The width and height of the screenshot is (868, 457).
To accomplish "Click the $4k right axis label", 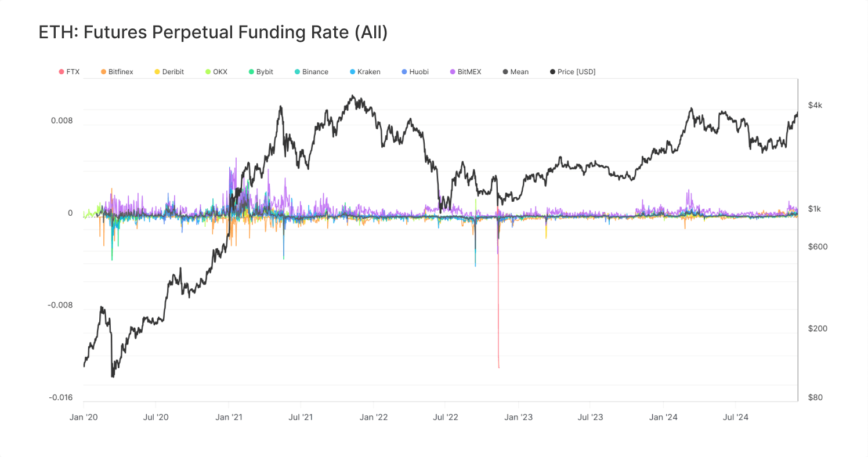I will tap(815, 105).
